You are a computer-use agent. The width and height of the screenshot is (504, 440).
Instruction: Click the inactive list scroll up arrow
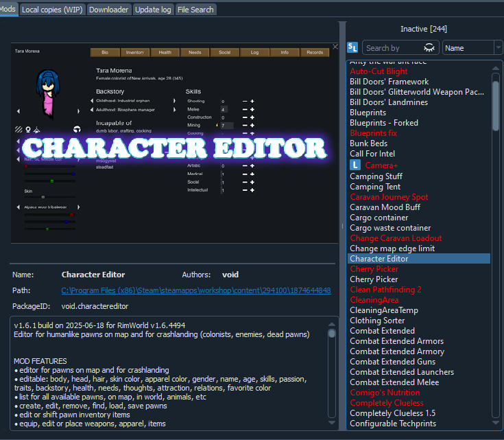496,68
